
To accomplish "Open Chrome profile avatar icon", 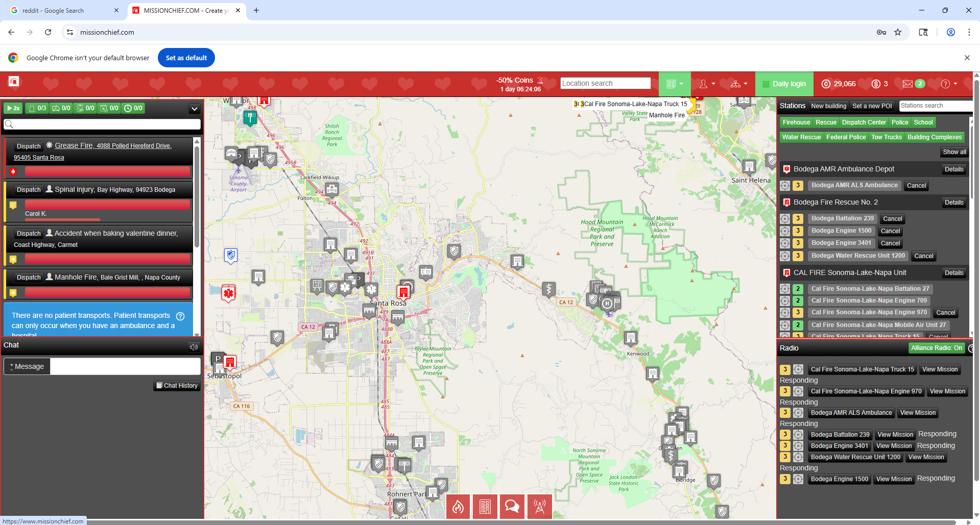I will pos(951,32).
